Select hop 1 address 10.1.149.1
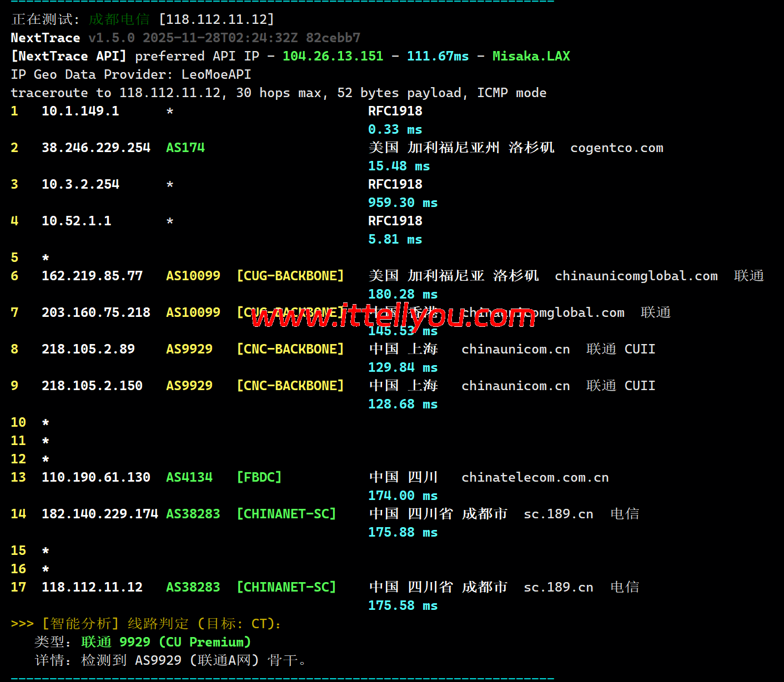Image resolution: width=784 pixels, height=682 pixels. tap(80, 111)
